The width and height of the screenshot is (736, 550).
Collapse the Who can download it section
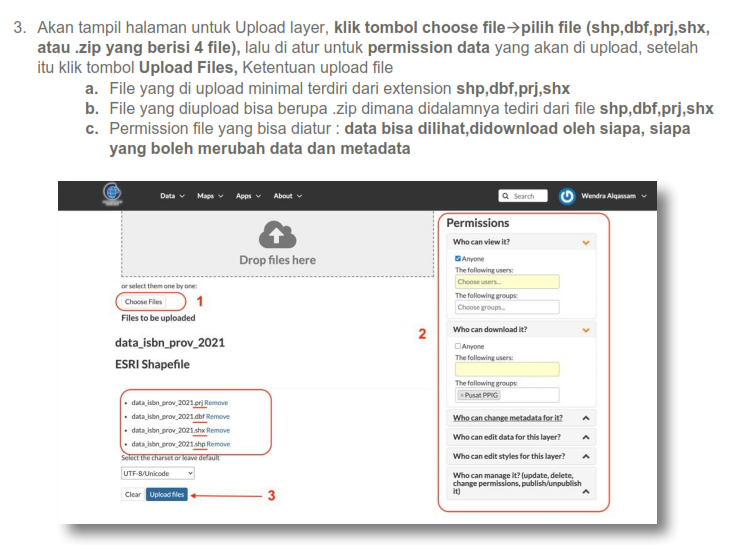(586, 330)
